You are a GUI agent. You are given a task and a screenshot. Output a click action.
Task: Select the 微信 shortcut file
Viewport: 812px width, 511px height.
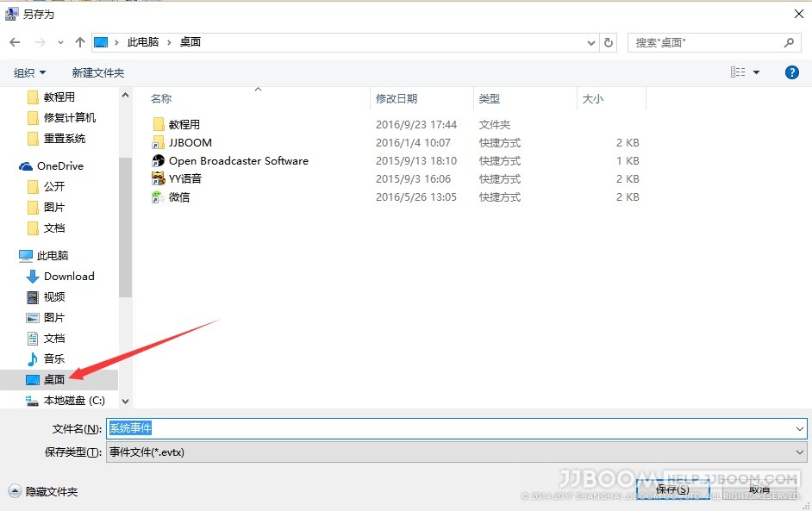(x=179, y=197)
